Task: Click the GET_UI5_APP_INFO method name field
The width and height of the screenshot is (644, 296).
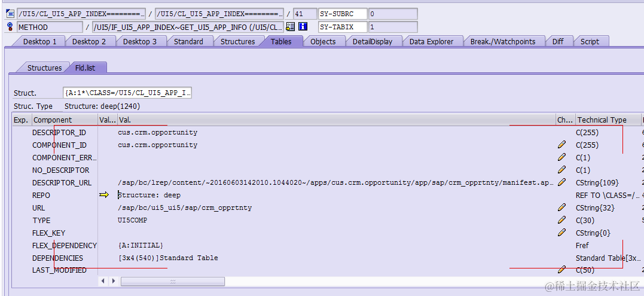Action: coord(188,27)
